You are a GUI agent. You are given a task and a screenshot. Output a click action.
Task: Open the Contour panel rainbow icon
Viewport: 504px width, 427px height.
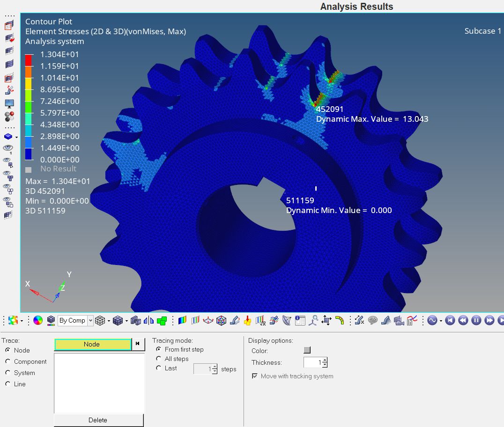pos(182,320)
